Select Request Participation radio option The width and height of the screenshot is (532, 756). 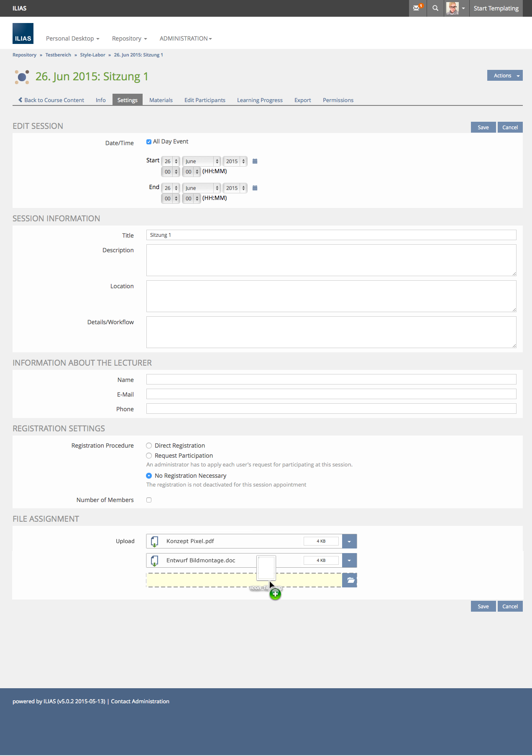[x=149, y=456]
